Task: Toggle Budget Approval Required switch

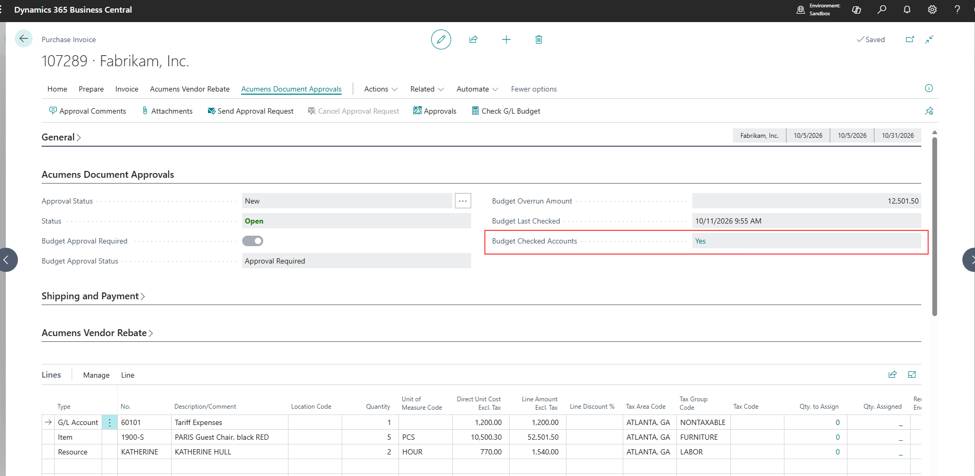Action: (x=252, y=241)
